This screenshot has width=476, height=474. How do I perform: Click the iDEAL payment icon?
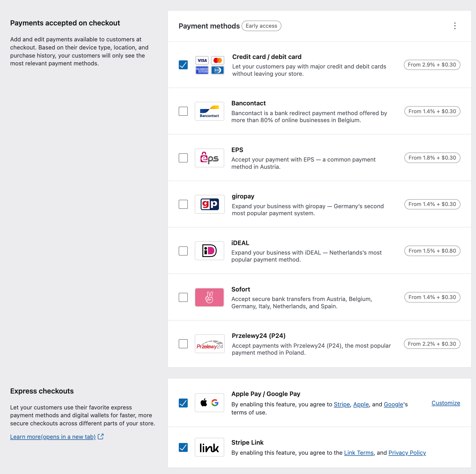(209, 251)
